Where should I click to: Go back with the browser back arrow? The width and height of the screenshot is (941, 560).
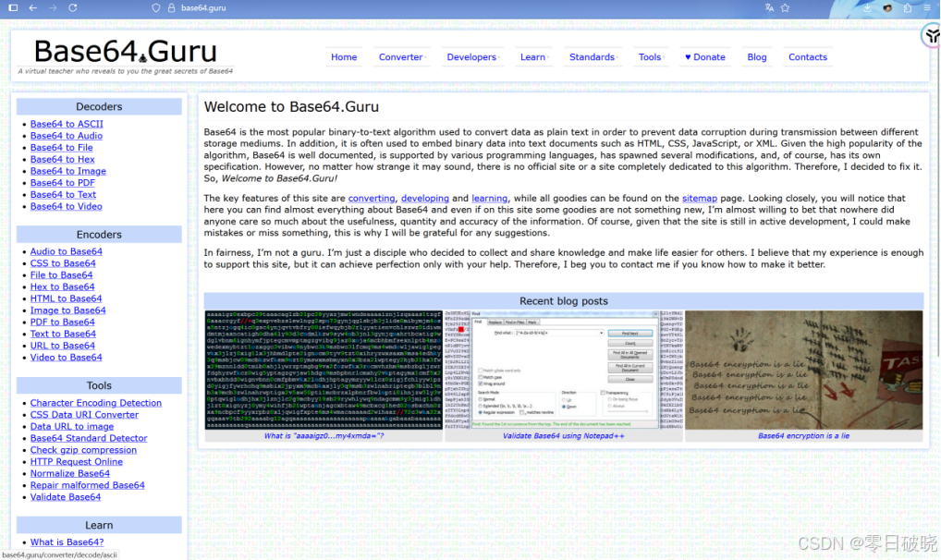(33, 7)
